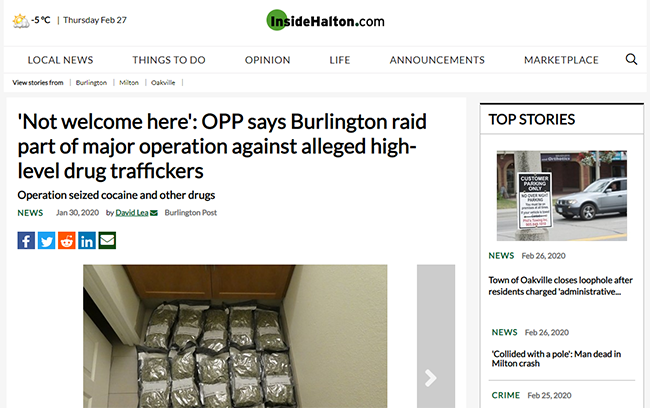Viewport: 650px width, 408px height.
Task: Go to InsideHalton.com home logo
Action: 325,20
